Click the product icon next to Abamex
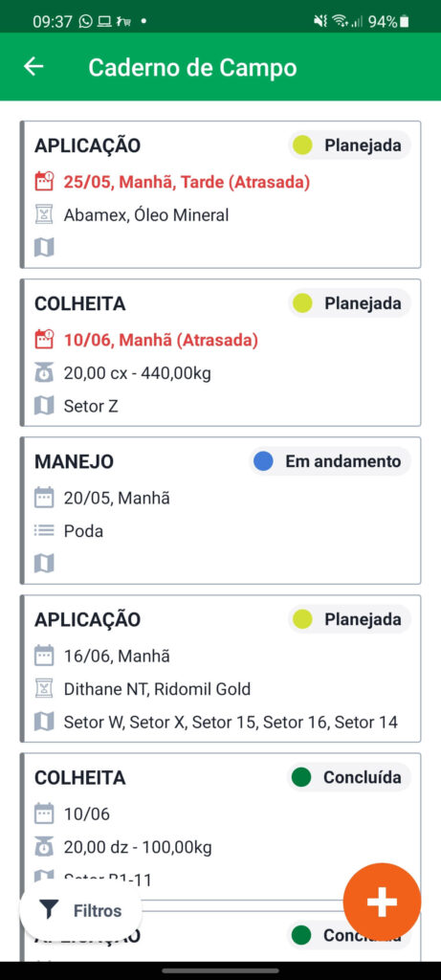This screenshot has width=441, height=980. pos(44,215)
